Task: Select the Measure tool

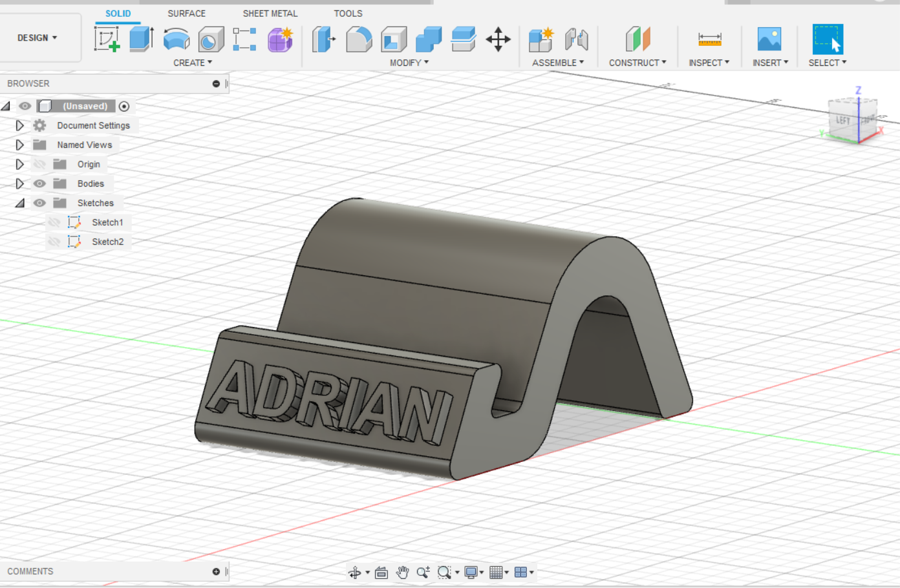Action: 709,39
